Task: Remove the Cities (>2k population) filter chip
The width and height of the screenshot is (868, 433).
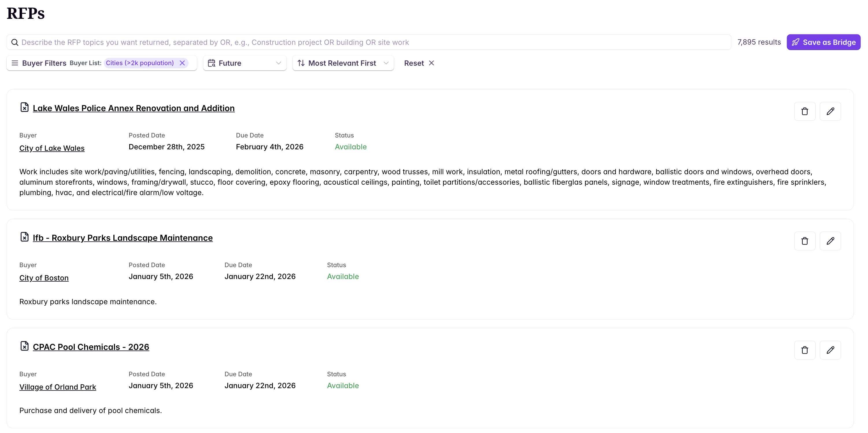Action: [x=182, y=63]
